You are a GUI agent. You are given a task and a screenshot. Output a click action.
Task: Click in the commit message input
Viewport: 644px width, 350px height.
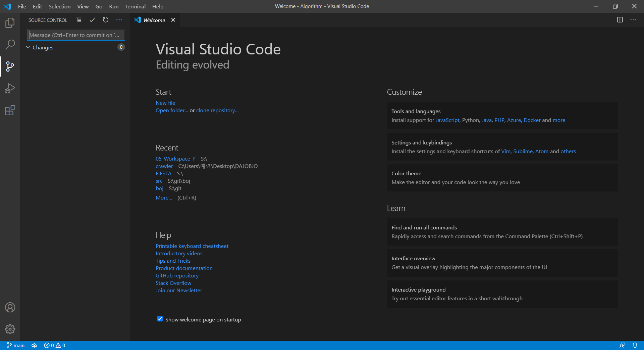tap(76, 35)
